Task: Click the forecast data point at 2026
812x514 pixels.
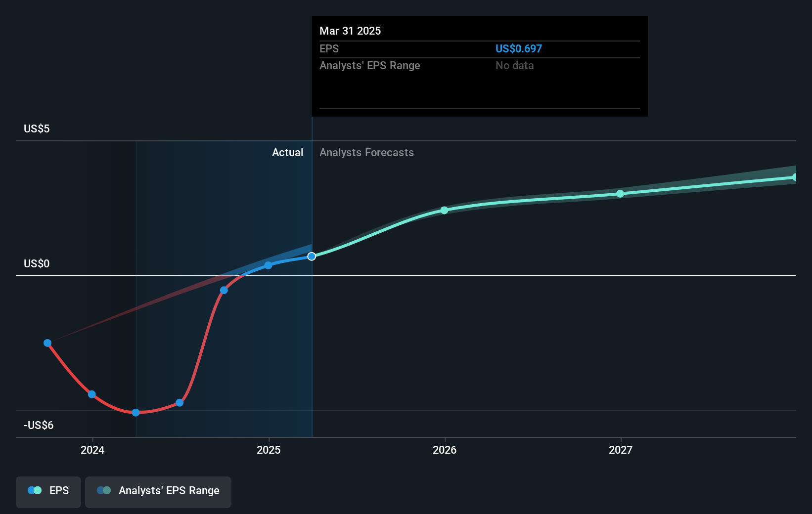Action: 444,211
